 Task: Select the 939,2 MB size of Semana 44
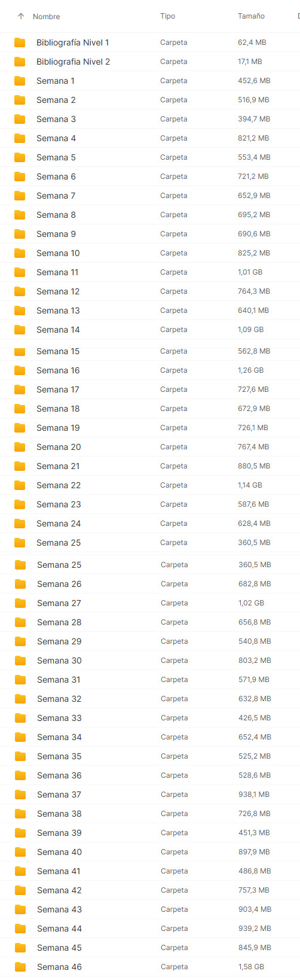tap(254, 929)
